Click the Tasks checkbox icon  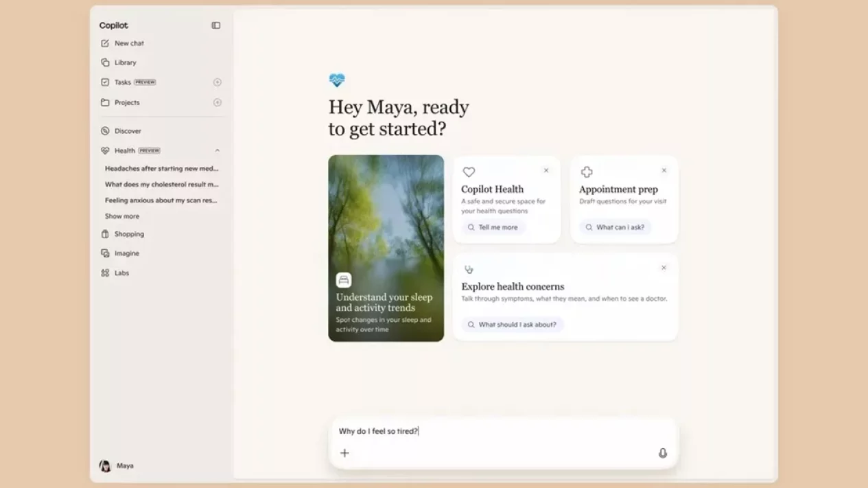coord(105,82)
